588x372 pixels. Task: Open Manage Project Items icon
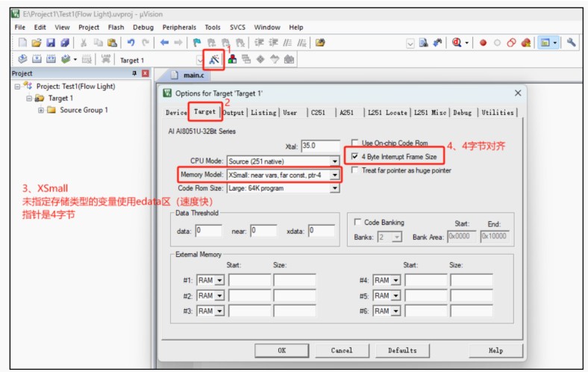pos(232,59)
